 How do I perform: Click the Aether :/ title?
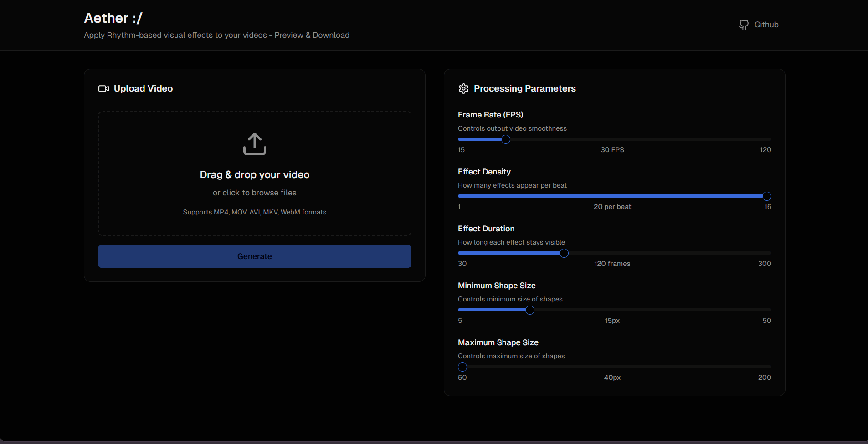[x=113, y=18]
